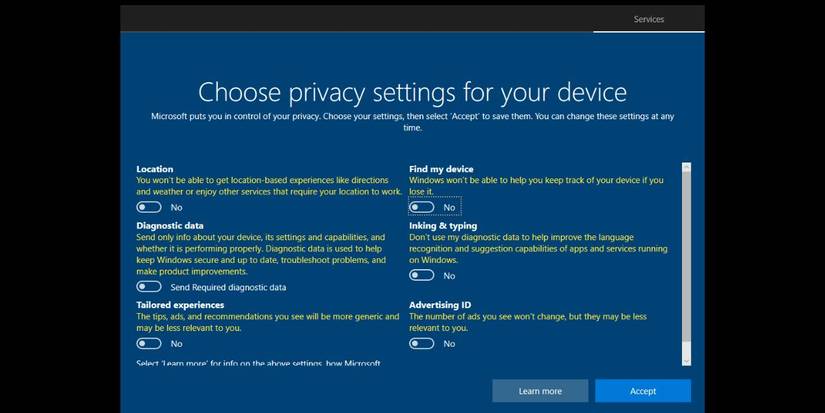Click the scrollbar up arrow
The image size is (825, 413).
[686, 168]
